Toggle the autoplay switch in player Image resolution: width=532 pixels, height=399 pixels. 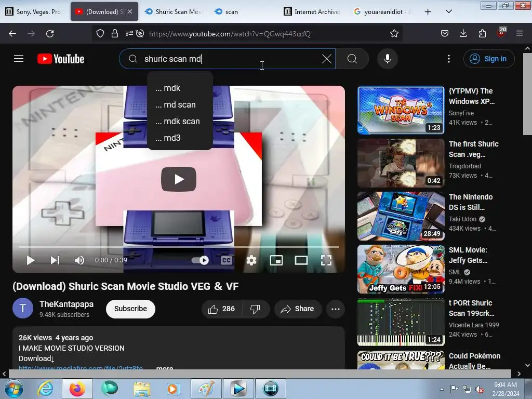pos(200,260)
